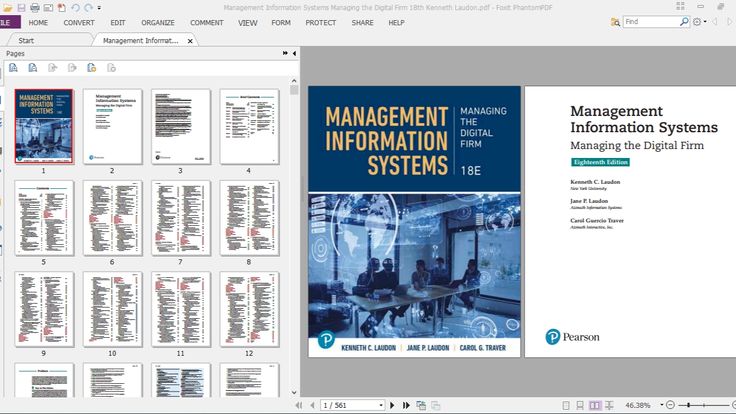Open the search settings gear dropdown
Viewport: 736px width, 414px height.
point(699,22)
